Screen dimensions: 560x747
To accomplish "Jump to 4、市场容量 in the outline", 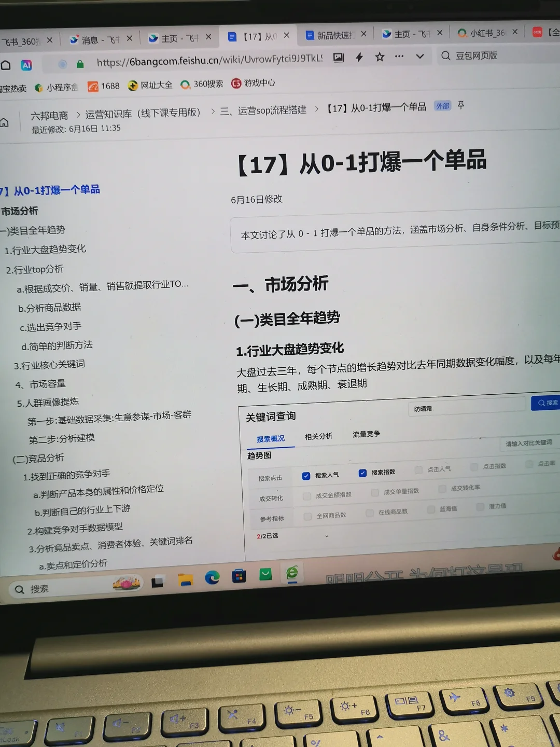I will (x=41, y=384).
